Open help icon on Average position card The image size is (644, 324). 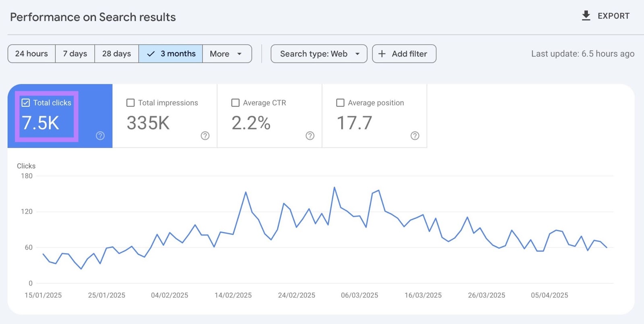coord(415,136)
